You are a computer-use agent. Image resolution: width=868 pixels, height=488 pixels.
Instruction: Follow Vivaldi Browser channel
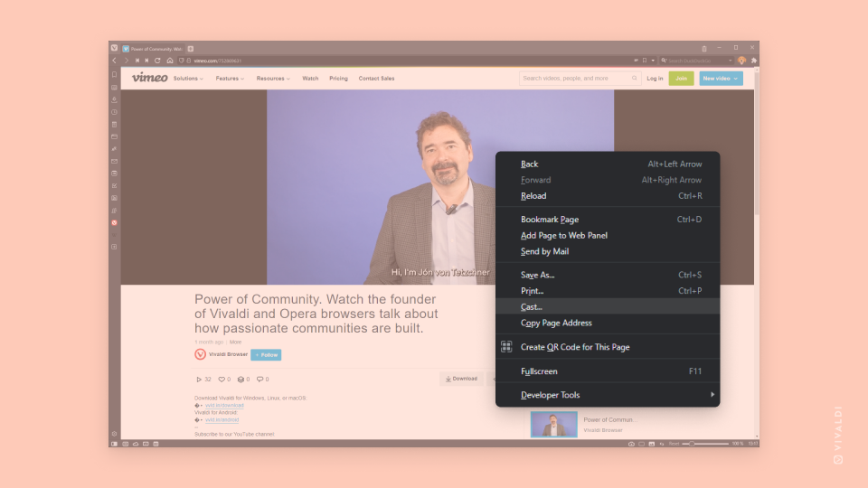[x=266, y=354]
